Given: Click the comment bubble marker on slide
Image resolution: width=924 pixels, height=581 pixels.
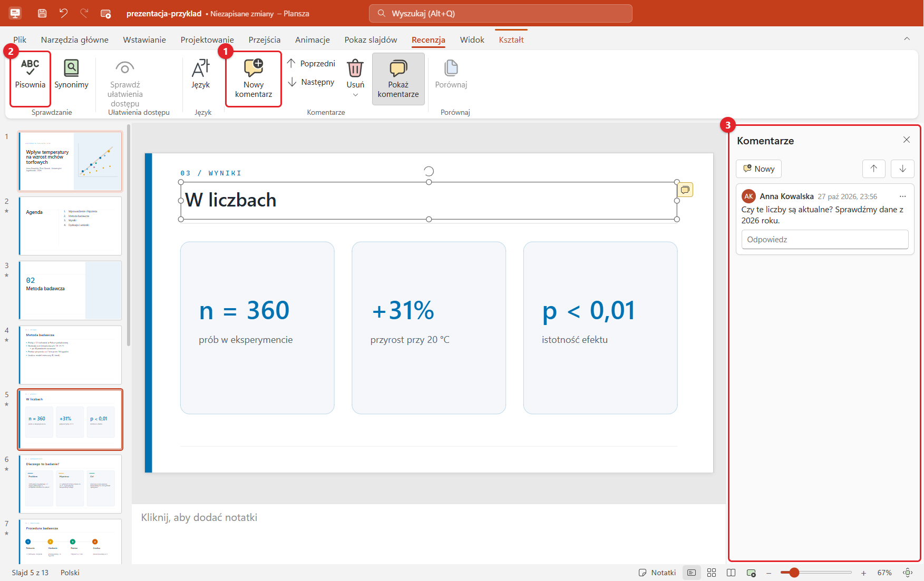Looking at the screenshot, I should (x=685, y=190).
